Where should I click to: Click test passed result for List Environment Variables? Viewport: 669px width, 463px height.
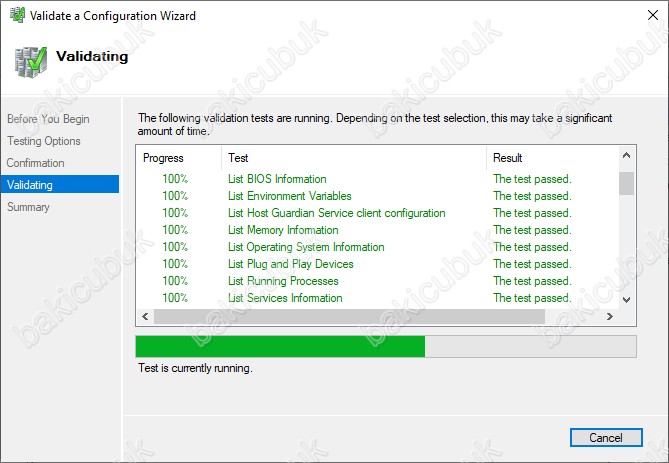click(x=532, y=196)
